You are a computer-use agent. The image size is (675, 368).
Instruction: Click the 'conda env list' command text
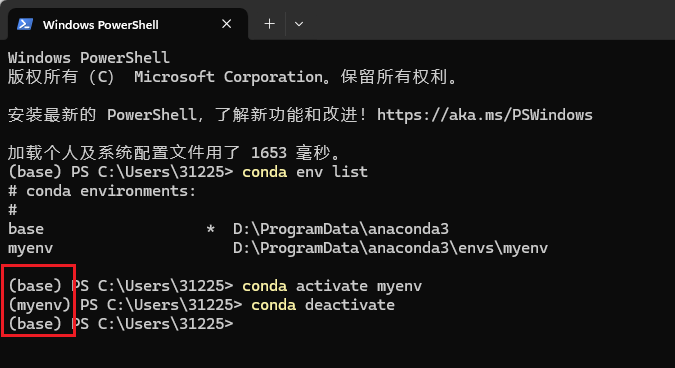pos(305,172)
